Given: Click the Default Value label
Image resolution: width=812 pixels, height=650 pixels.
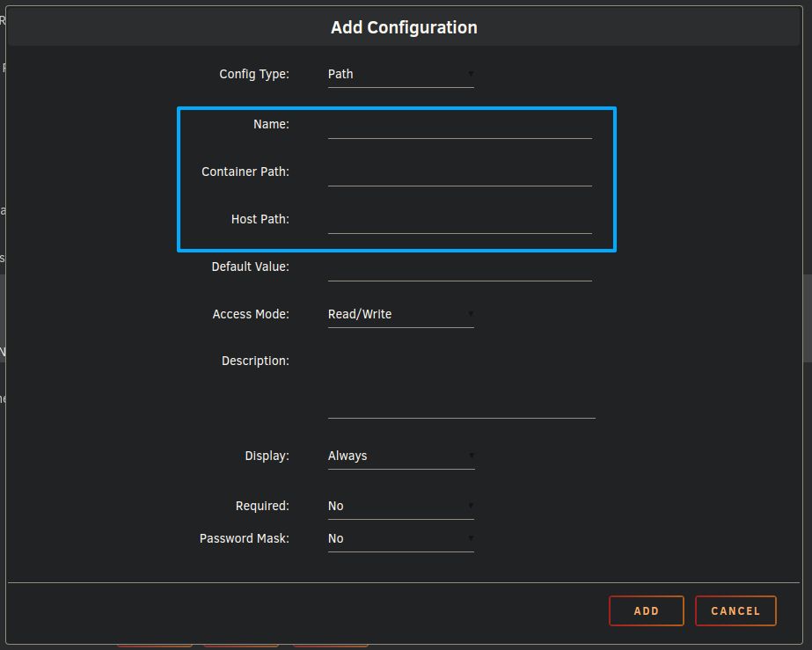Looking at the screenshot, I should (250, 267).
